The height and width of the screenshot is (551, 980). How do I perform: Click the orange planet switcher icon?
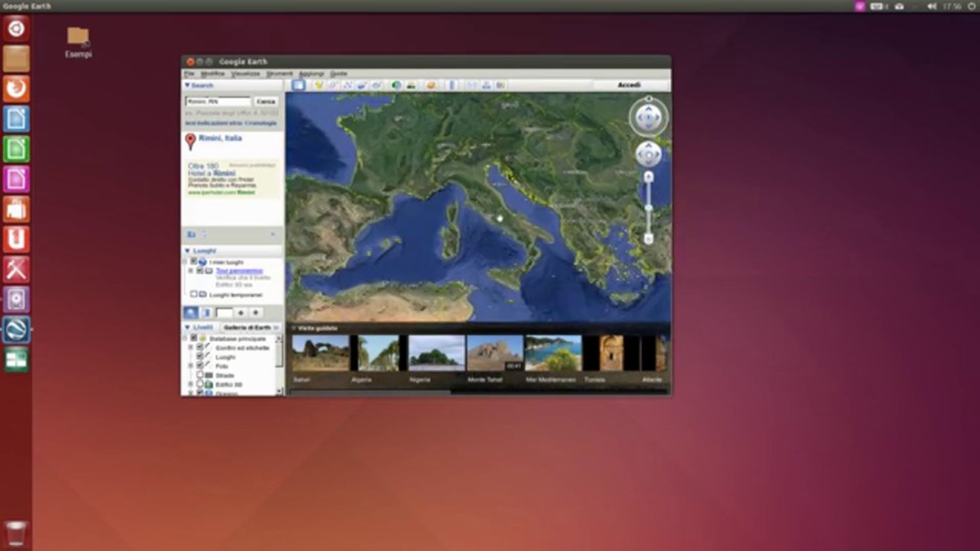431,85
